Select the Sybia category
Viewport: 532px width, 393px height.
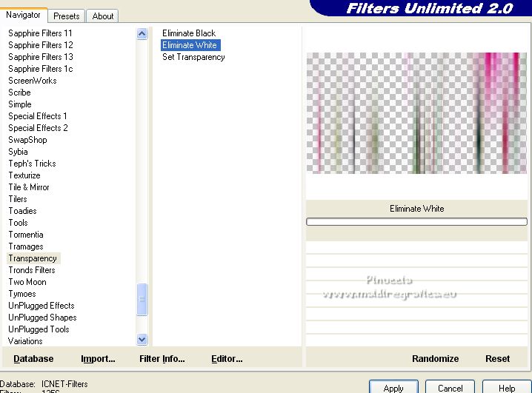pyautogui.click(x=18, y=152)
